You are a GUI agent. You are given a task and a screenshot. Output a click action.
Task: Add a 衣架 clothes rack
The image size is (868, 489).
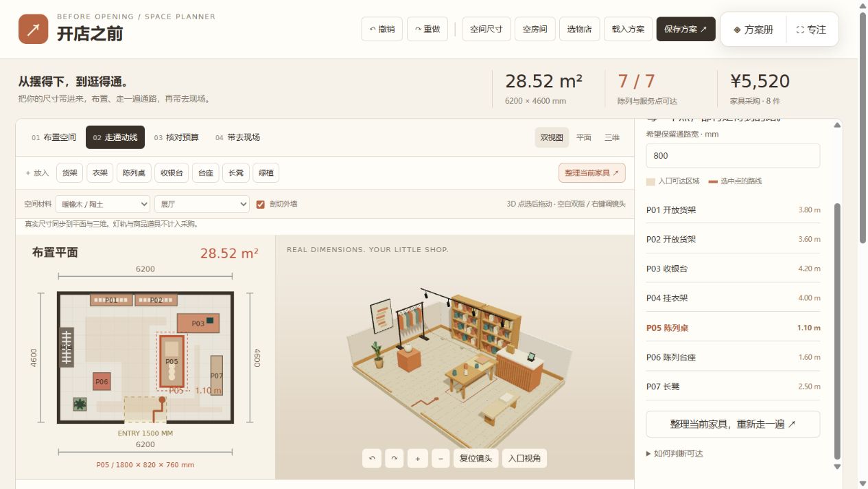[100, 173]
